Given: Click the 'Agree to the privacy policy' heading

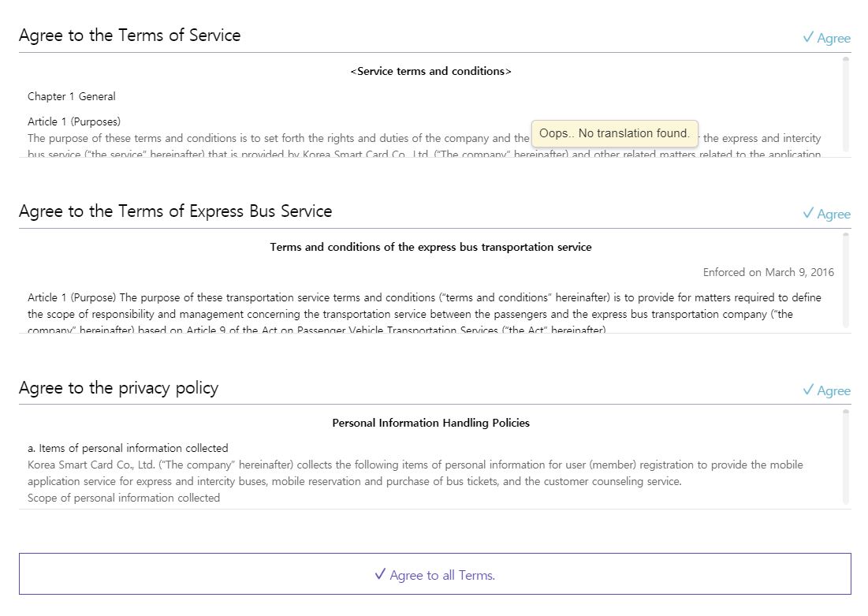Looking at the screenshot, I should click(x=118, y=388).
